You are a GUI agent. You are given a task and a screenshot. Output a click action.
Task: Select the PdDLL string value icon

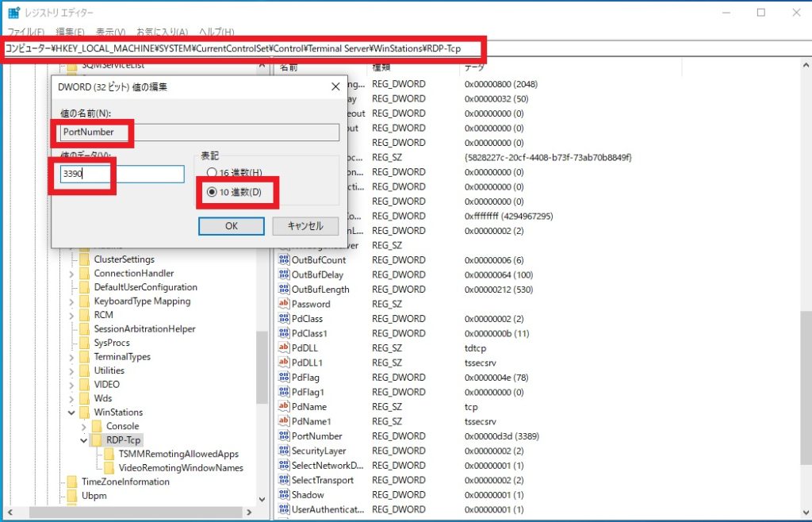click(x=283, y=347)
